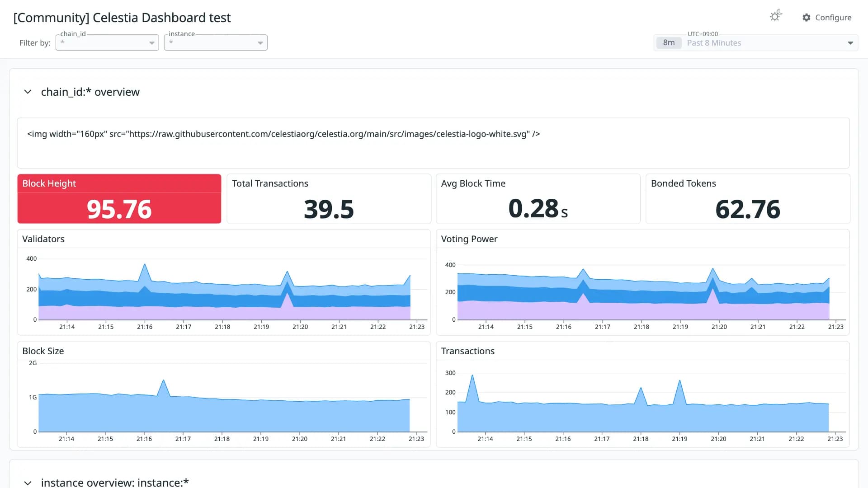Click the Block Height 95.76 widget

(119, 199)
